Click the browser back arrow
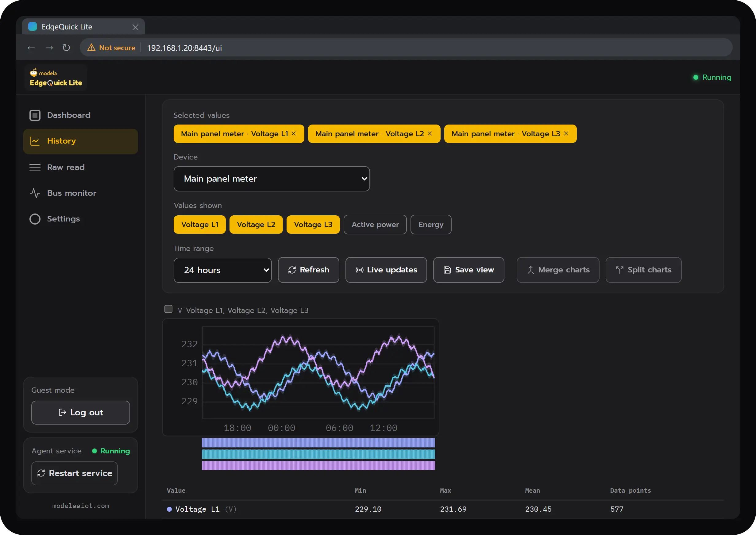The width and height of the screenshot is (756, 535). pyautogui.click(x=31, y=48)
